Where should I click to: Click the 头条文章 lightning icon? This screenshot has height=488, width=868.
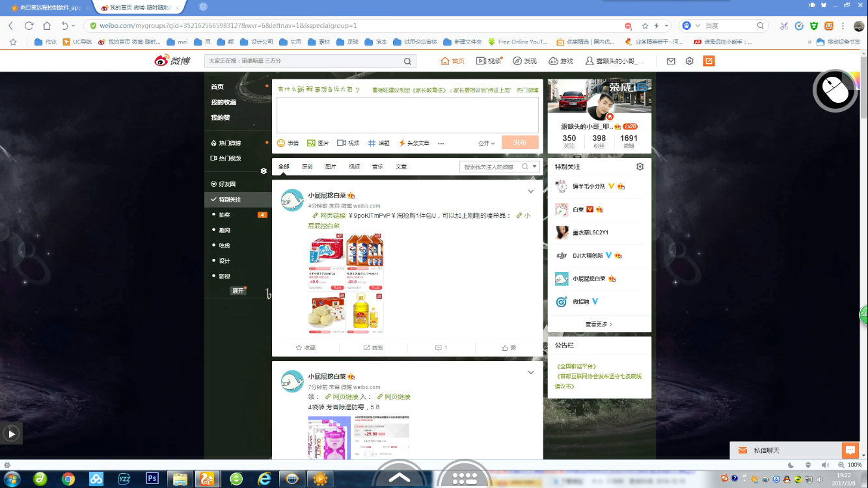pyautogui.click(x=402, y=143)
